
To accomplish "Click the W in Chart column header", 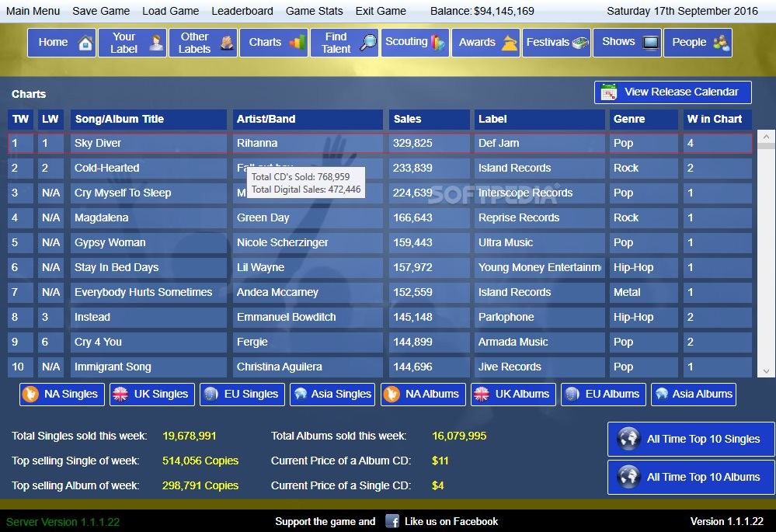I will pos(717,120).
